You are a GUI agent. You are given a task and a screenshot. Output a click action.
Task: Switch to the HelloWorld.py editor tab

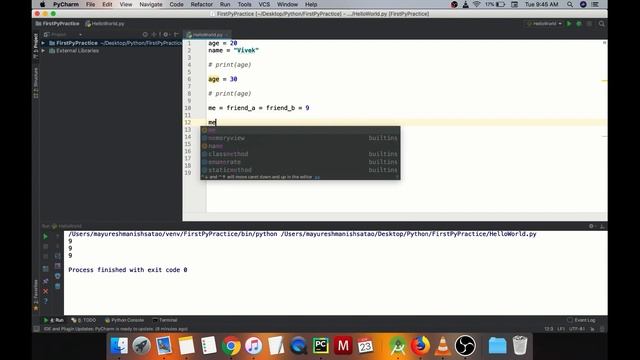tap(207, 35)
